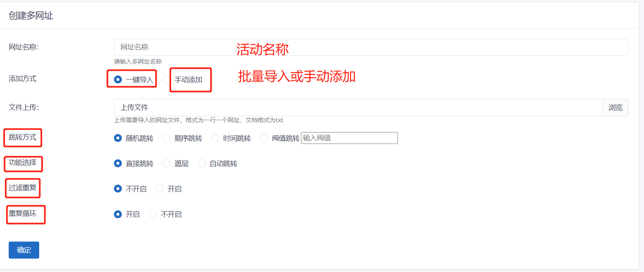Submit the form with 确定 button
Screen dimensions: 644x272
pyautogui.click(x=24, y=250)
